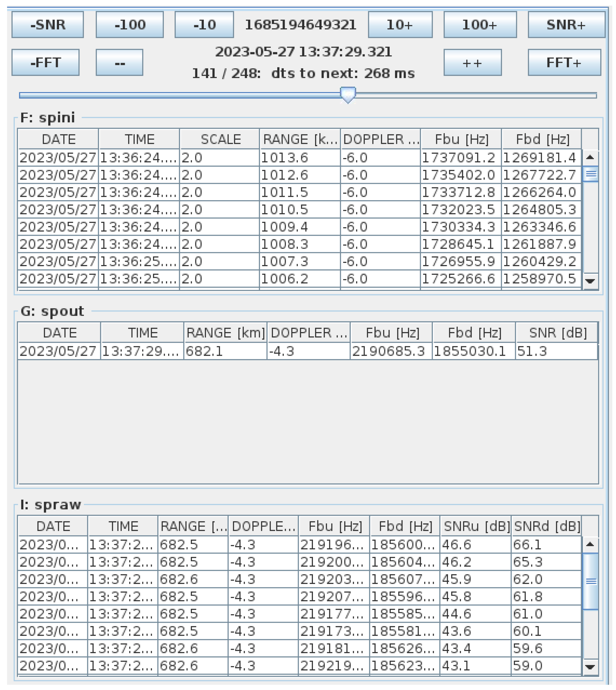The image size is (616, 690).
Task: Select spini Fbu cell 1733712.8
Action: coord(461,192)
